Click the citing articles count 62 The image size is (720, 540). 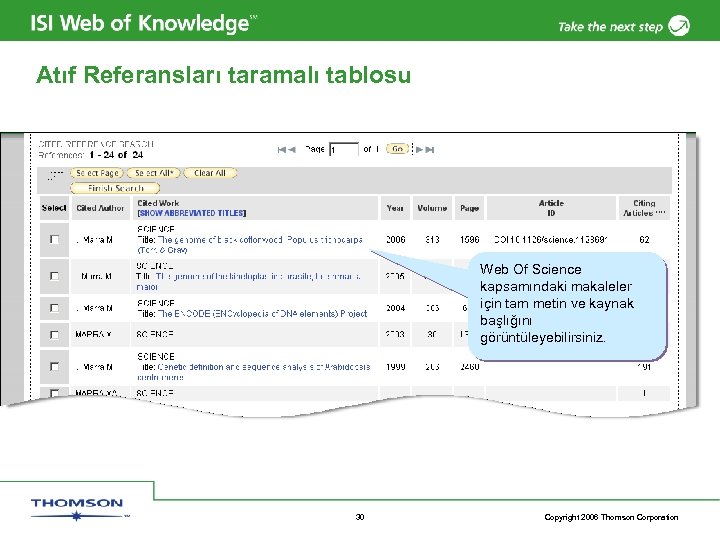click(x=644, y=240)
